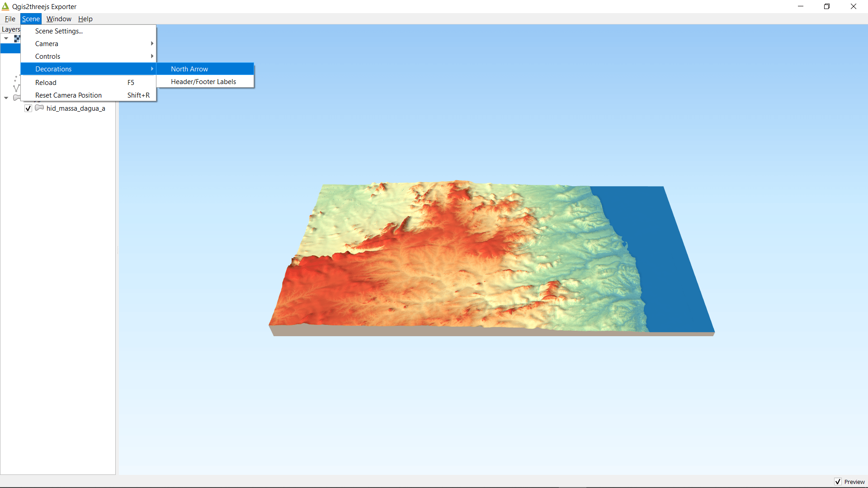868x488 pixels.
Task: Click the Qgis2threejs app icon in title bar
Action: pos(5,6)
